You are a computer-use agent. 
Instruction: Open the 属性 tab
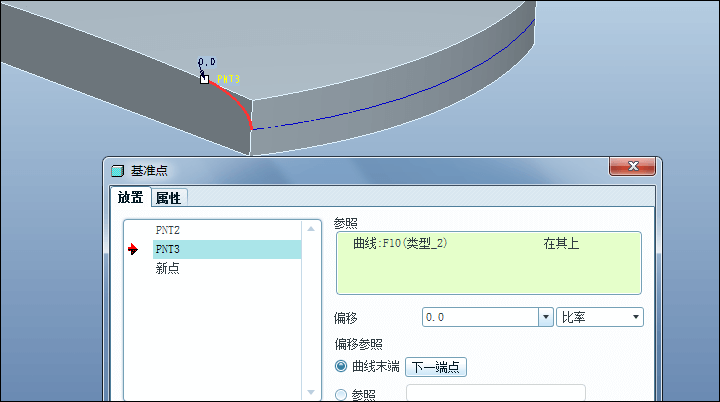coord(169,198)
